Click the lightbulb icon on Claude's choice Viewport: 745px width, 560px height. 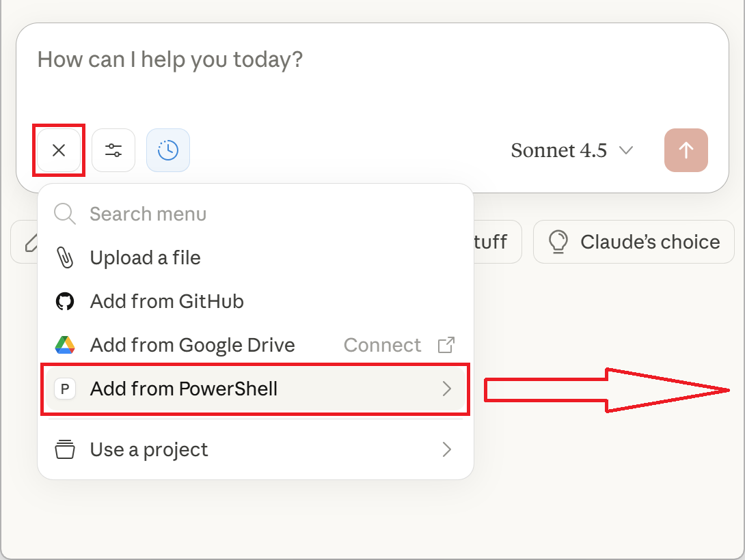558,242
